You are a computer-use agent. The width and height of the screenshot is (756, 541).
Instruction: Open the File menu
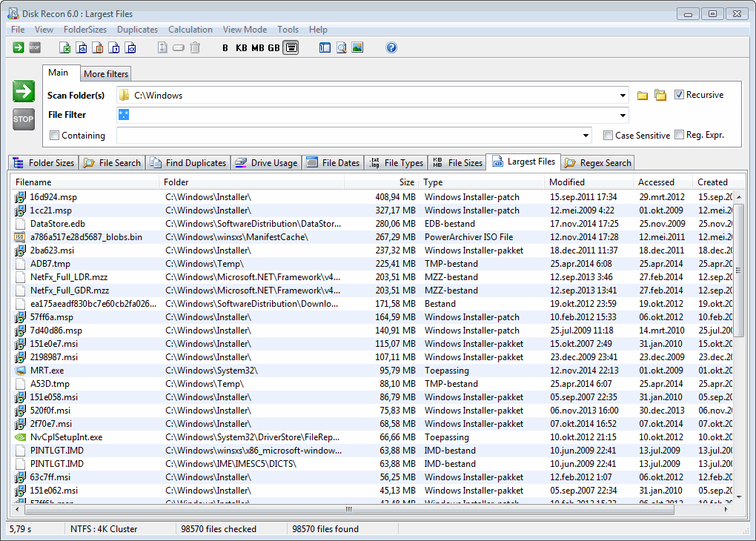18,30
